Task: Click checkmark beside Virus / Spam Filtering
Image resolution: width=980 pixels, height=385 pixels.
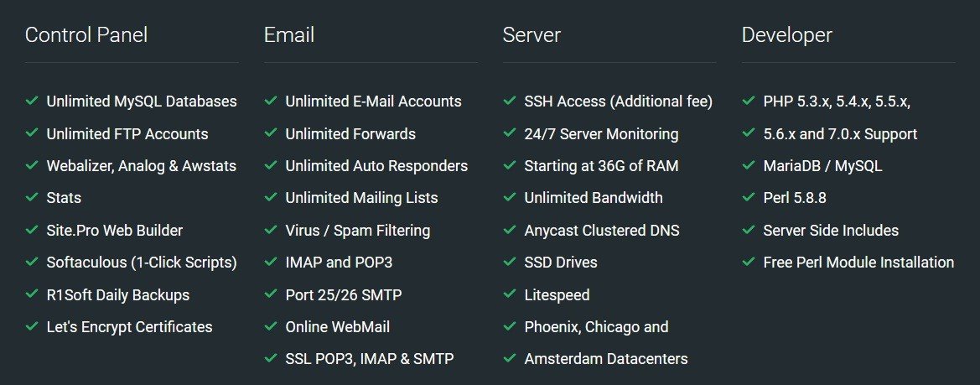Action: point(271,229)
